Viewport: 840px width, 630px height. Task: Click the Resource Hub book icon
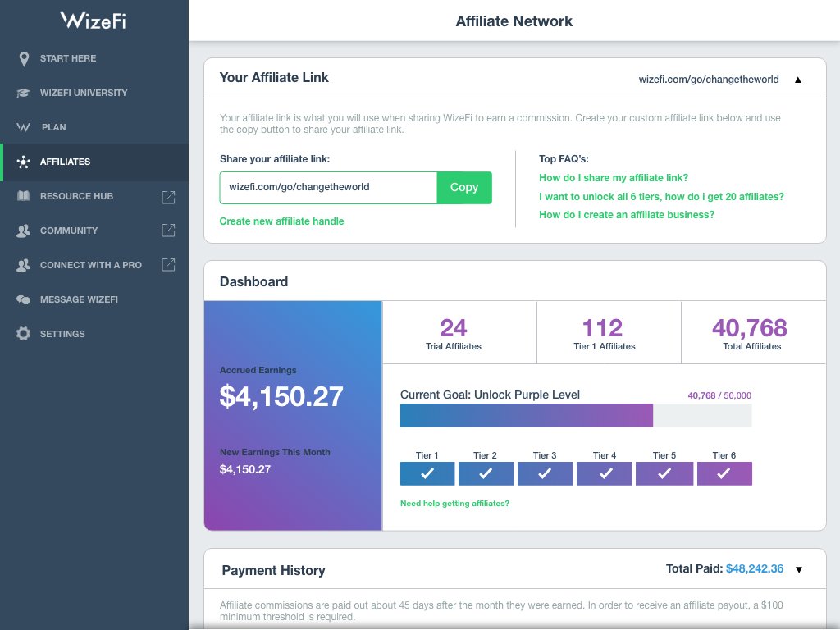(23, 196)
